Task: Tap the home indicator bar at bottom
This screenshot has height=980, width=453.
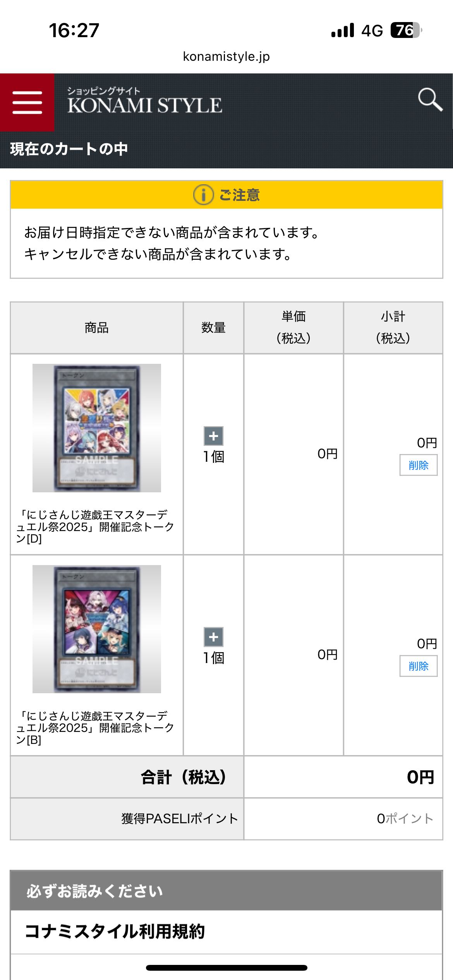Action: coord(226,968)
